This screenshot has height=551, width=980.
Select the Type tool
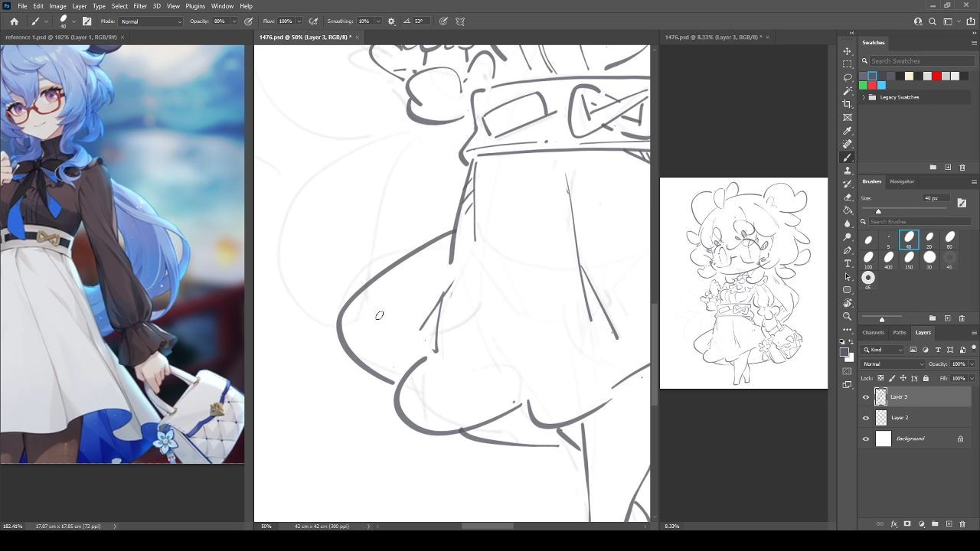click(x=847, y=263)
